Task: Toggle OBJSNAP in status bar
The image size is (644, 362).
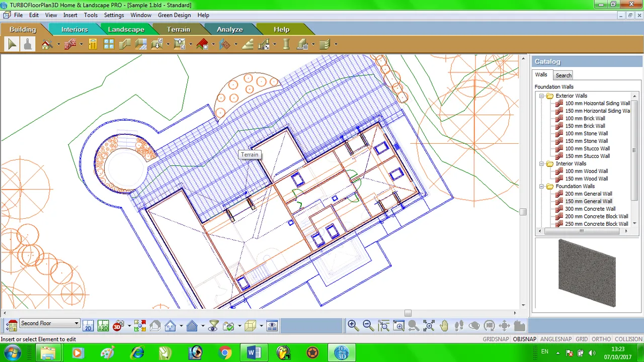Action: pos(525,339)
